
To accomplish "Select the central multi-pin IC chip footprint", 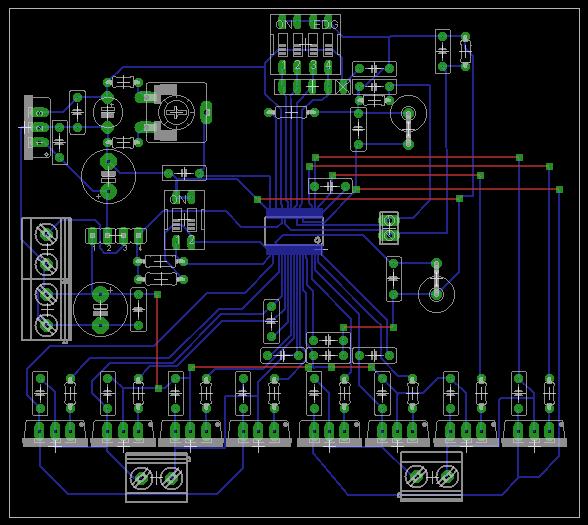I will coord(294,232).
